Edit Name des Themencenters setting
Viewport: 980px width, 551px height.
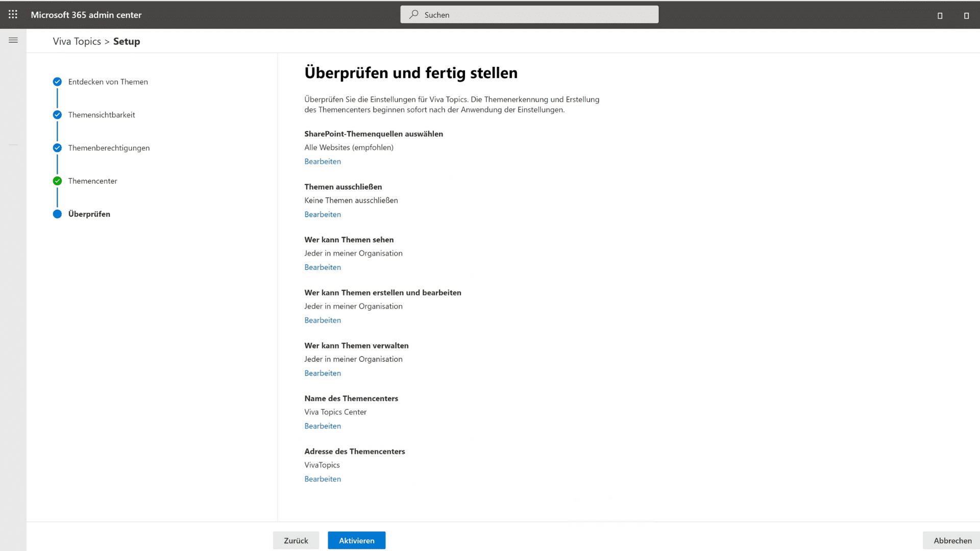point(323,426)
